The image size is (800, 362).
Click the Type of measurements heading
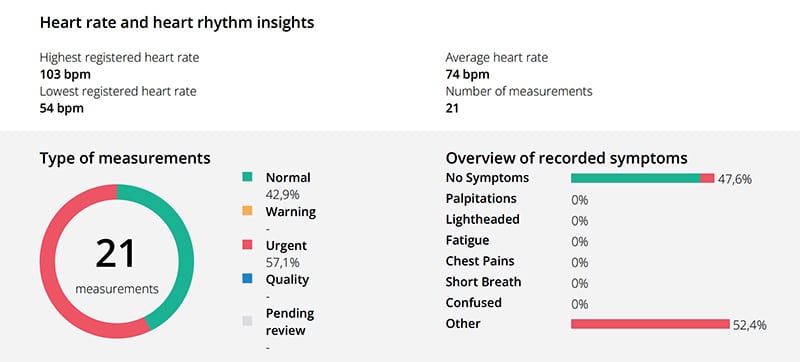(x=125, y=158)
